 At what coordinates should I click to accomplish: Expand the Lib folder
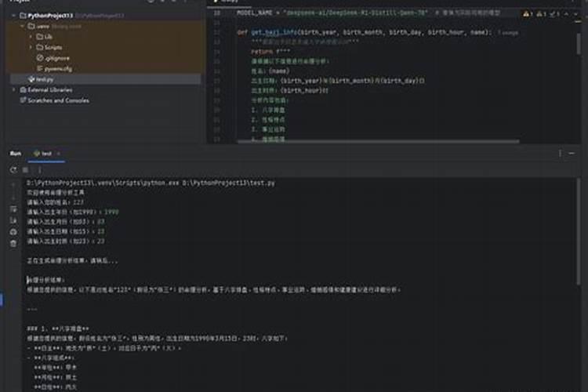(x=31, y=37)
